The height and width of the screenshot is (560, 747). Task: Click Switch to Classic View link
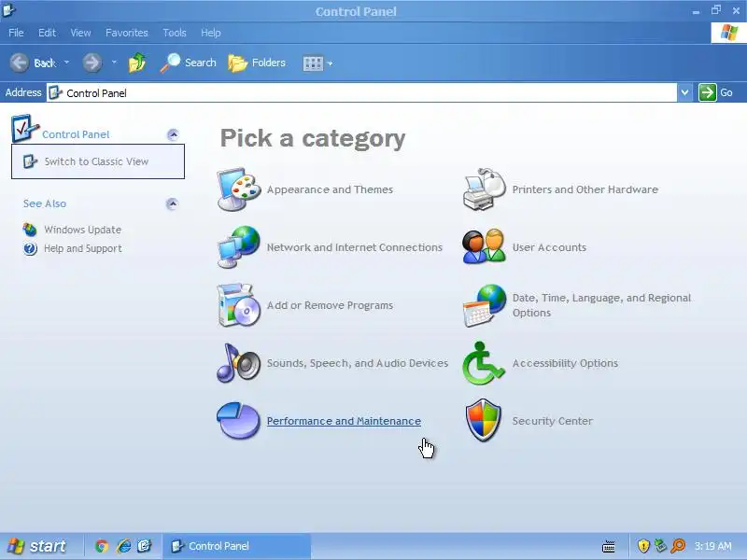click(x=97, y=161)
